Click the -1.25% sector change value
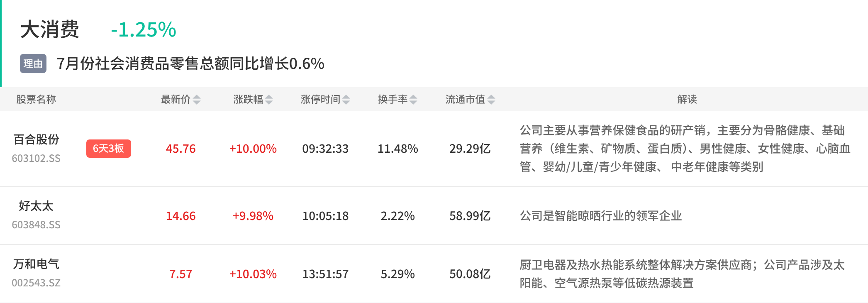868x303 pixels. click(x=144, y=29)
